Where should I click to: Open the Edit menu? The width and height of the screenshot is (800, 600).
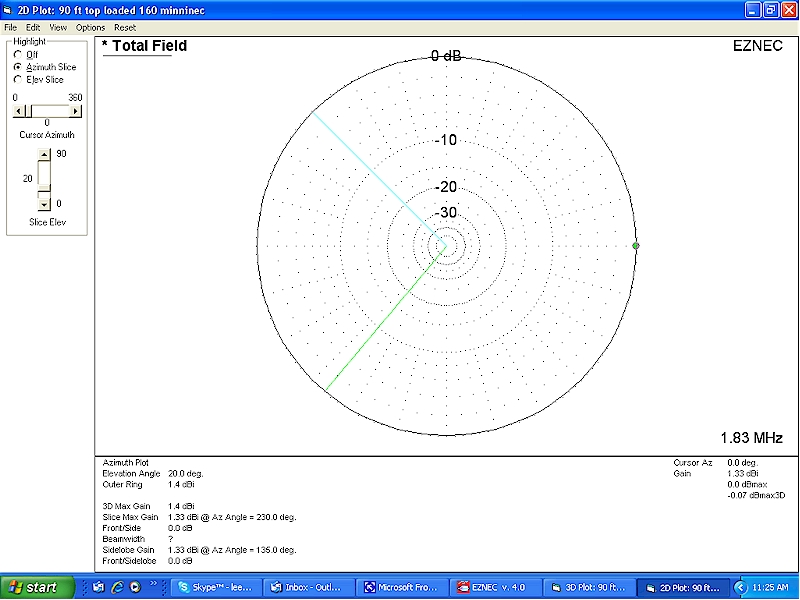(x=33, y=27)
